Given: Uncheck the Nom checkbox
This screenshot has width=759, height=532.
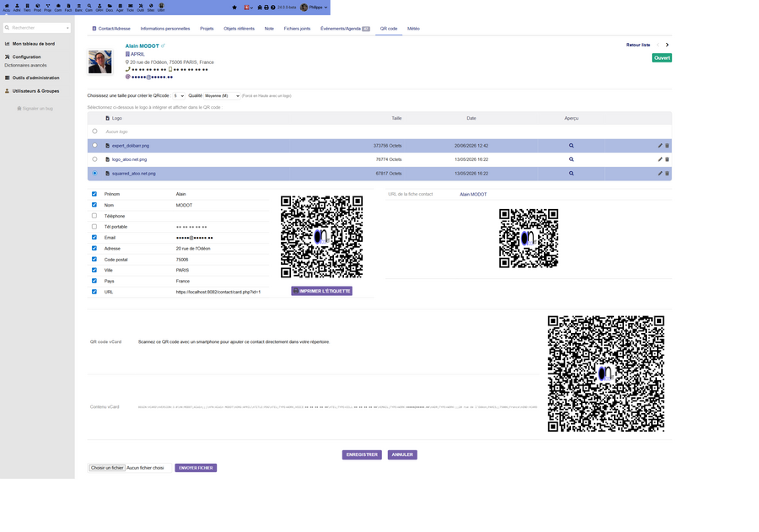Looking at the screenshot, I should [94, 205].
